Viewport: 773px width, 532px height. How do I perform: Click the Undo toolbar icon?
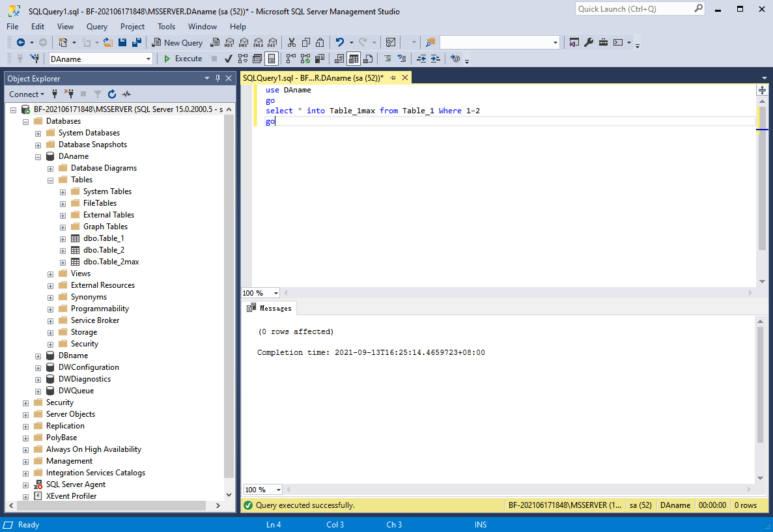341,42
